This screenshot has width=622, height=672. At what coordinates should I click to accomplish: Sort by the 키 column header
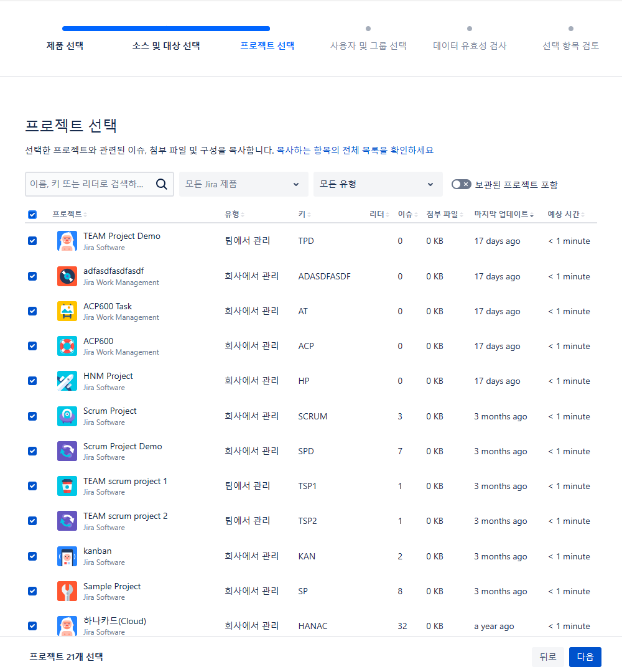point(305,214)
